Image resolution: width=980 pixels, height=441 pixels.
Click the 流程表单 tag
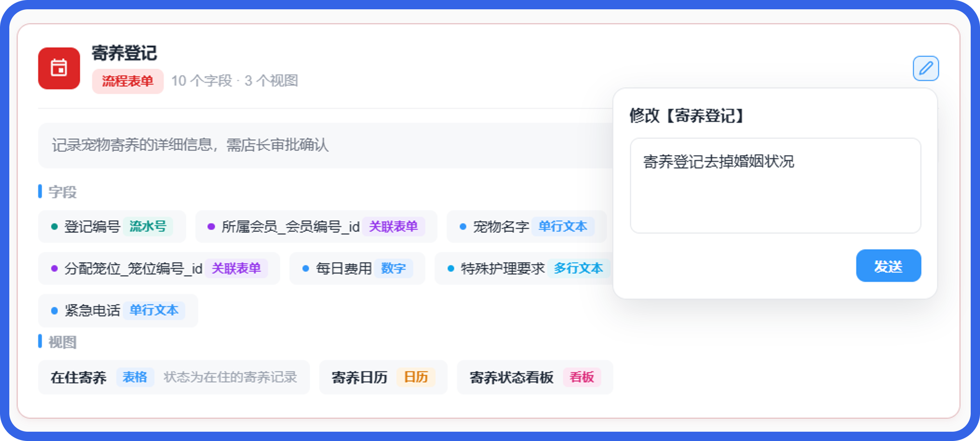[x=128, y=81]
